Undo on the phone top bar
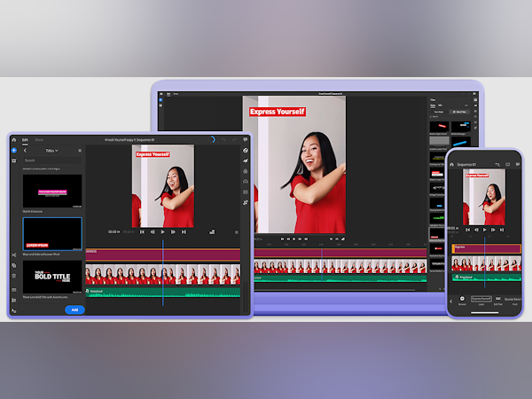 coord(497,165)
